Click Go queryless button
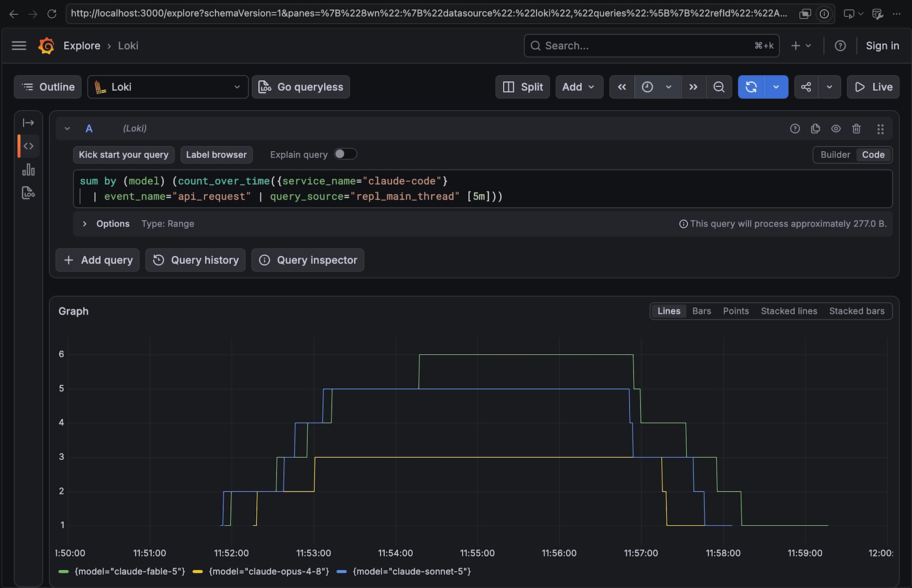912x588 pixels. [301, 87]
